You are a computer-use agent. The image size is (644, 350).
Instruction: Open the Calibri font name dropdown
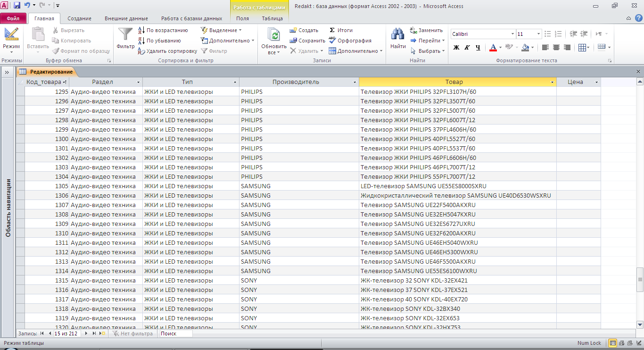pyautogui.click(x=512, y=34)
